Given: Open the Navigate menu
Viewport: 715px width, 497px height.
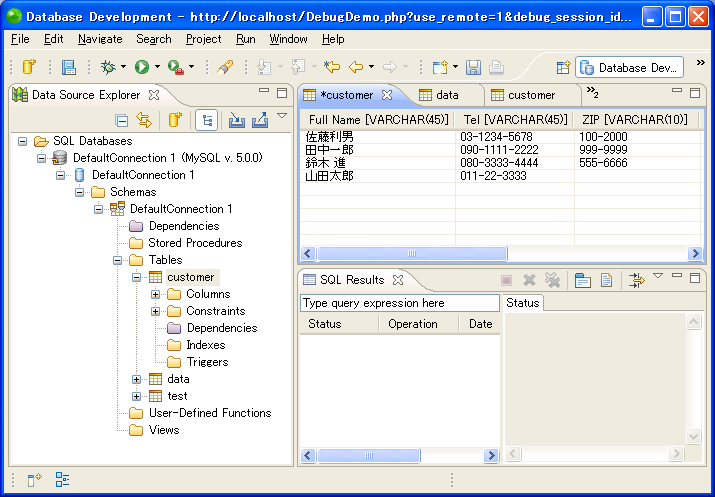Looking at the screenshot, I should 99,39.
